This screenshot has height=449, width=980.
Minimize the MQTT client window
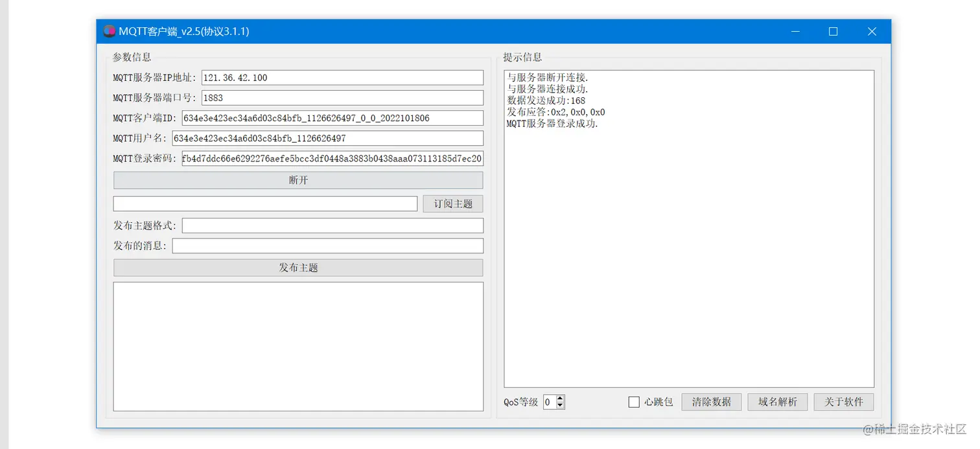tap(795, 31)
